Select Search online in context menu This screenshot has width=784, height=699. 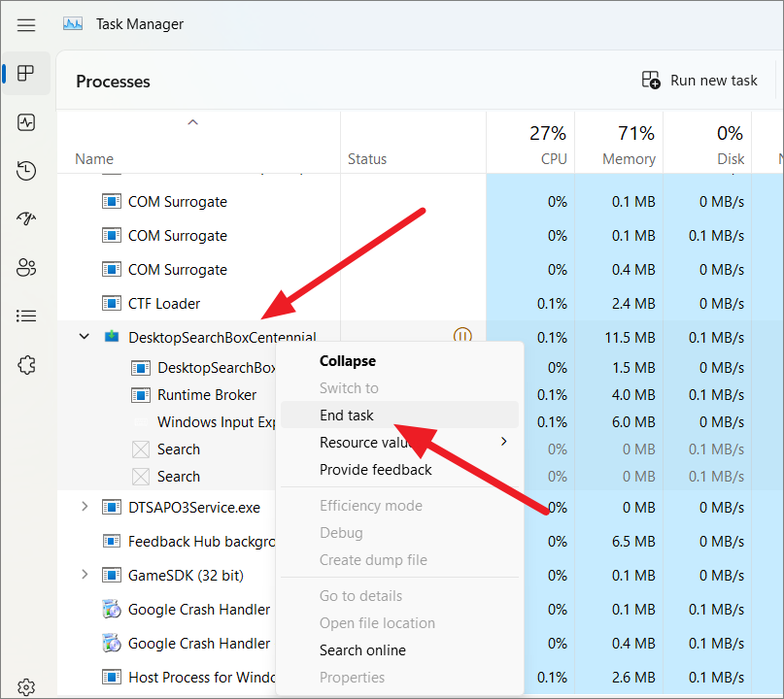tap(362, 650)
